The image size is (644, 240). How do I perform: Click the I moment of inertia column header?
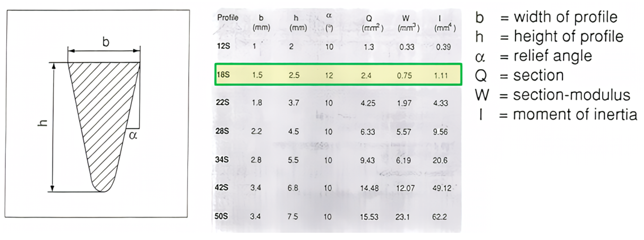445,23
